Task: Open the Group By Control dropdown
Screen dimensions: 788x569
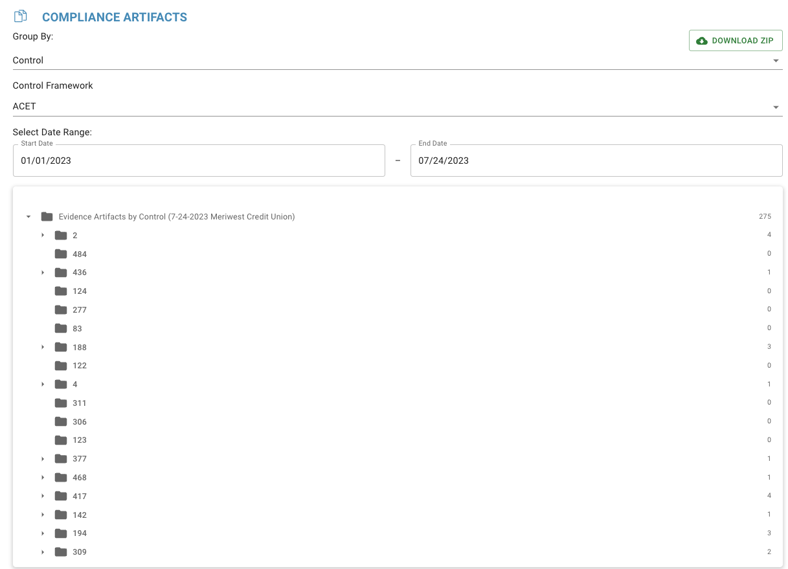Action: tap(396, 60)
